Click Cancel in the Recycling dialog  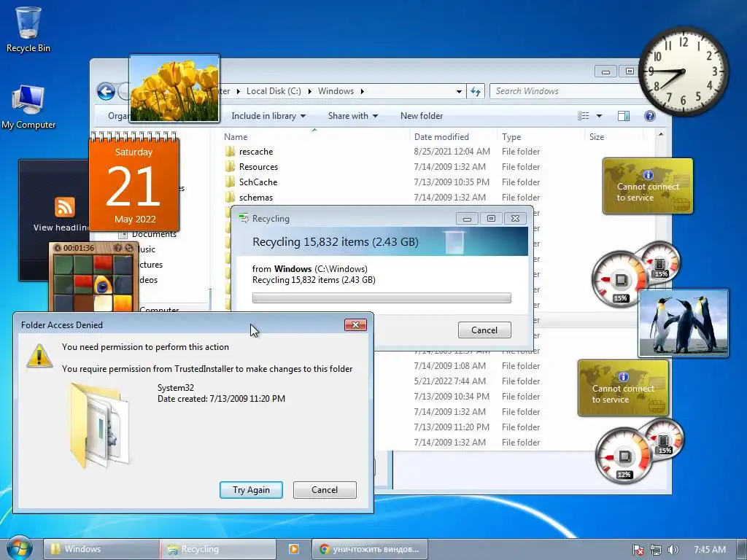point(484,330)
